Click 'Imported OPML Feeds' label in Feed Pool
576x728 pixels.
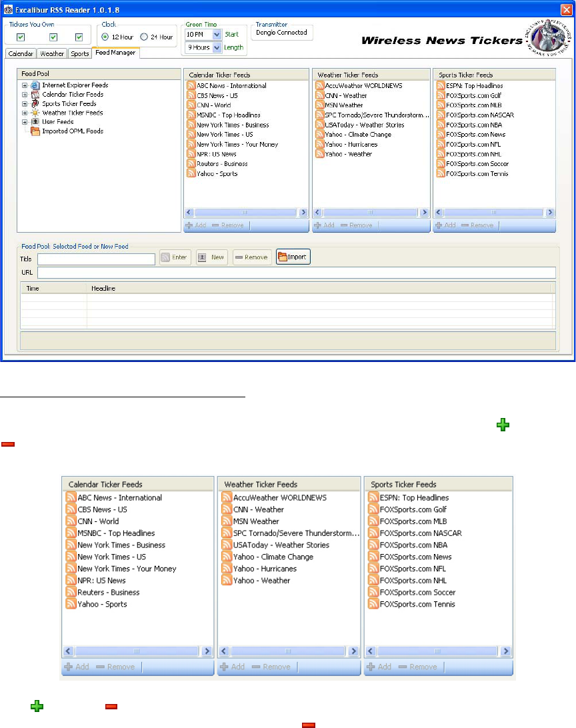coord(73,131)
